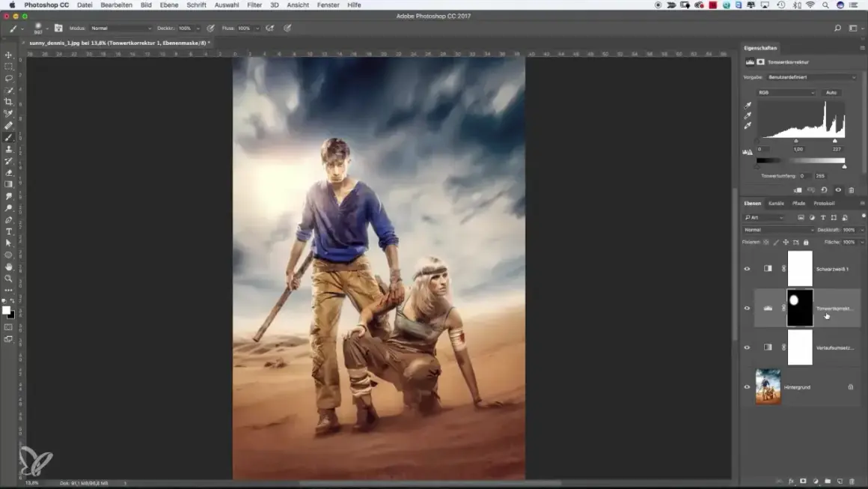
Task: Select the Zoom tool
Action: (x=8, y=279)
